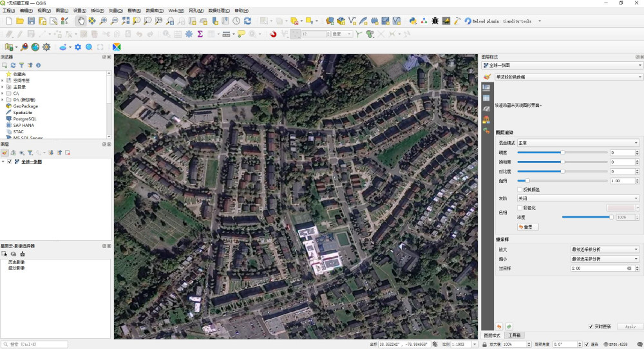This screenshot has height=349, width=644.
Task: Expand the 放大 resampling dropdown
Action: (x=605, y=249)
